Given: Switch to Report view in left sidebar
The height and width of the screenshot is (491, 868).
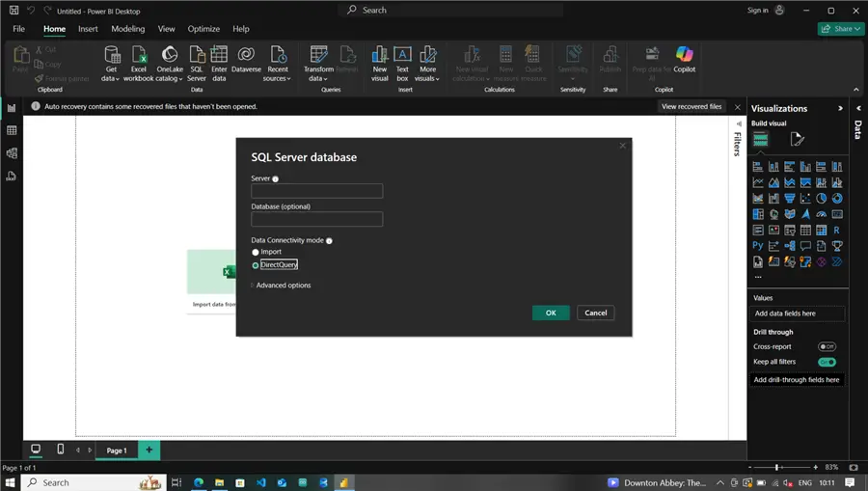Looking at the screenshot, I should (x=12, y=108).
